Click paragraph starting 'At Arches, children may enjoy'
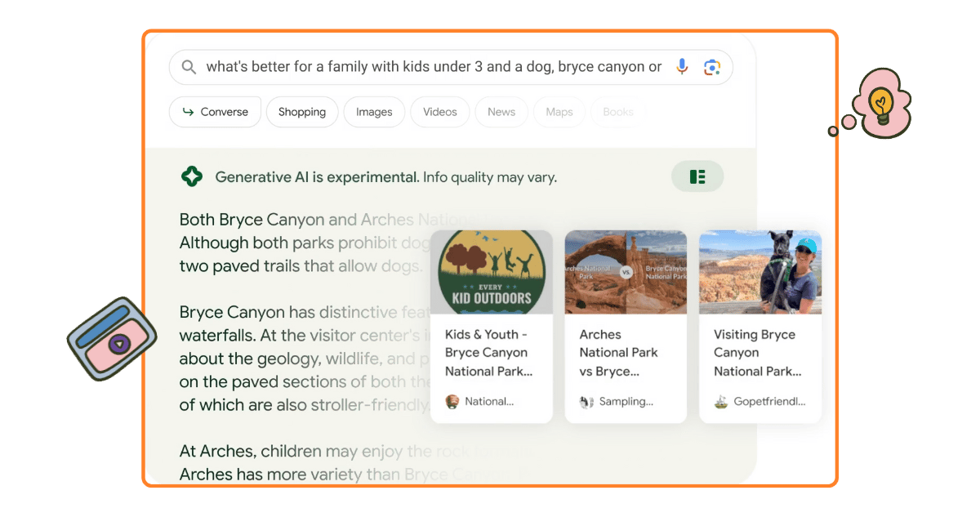The height and width of the screenshot is (517, 980). click(x=355, y=462)
